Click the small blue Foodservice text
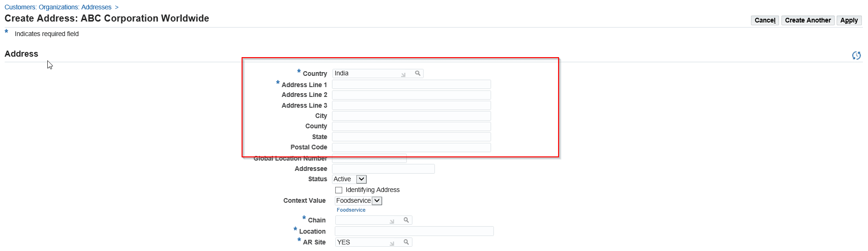Screen dimensions: 868x251 tap(351, 210)
